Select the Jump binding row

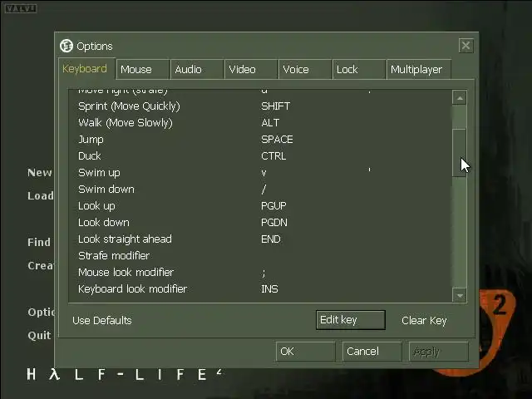pos(260,140)
